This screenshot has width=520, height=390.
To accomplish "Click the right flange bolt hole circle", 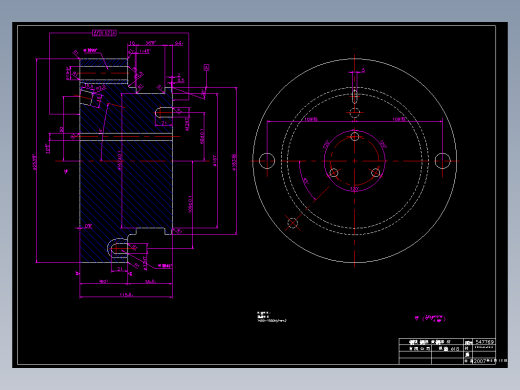I will (x=443, y=161).
